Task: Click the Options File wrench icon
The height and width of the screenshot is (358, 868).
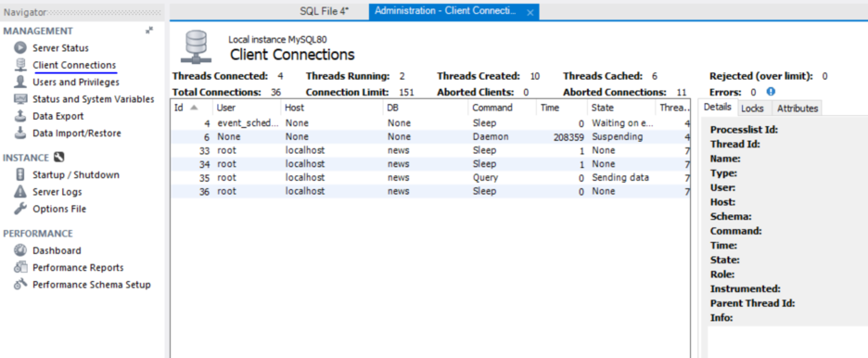Action: tap(20, 210)
